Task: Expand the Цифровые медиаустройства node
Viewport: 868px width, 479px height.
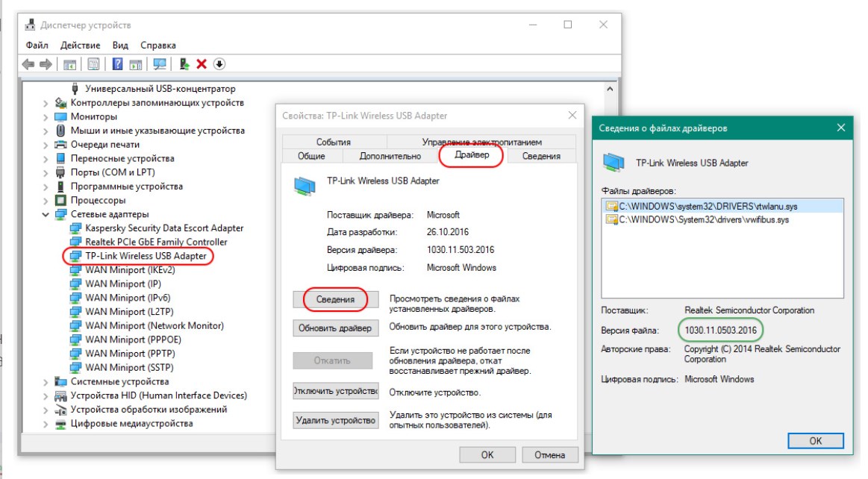Action: 46,424
